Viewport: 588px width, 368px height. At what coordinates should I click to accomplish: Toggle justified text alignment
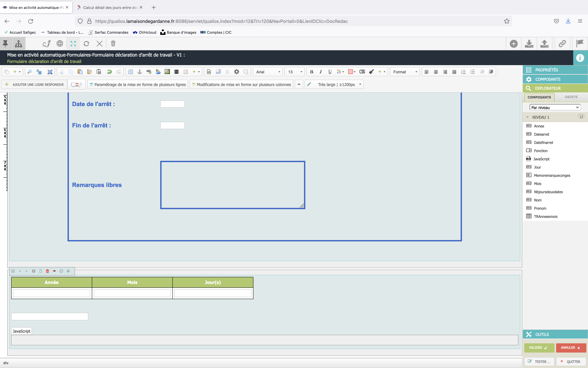point(454,72)
